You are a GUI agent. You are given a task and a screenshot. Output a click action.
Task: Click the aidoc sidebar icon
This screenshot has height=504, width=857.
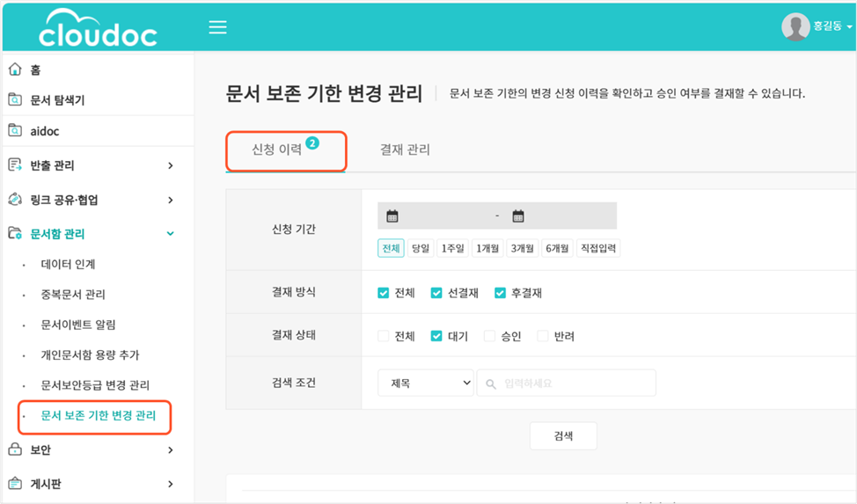(15, 131)
